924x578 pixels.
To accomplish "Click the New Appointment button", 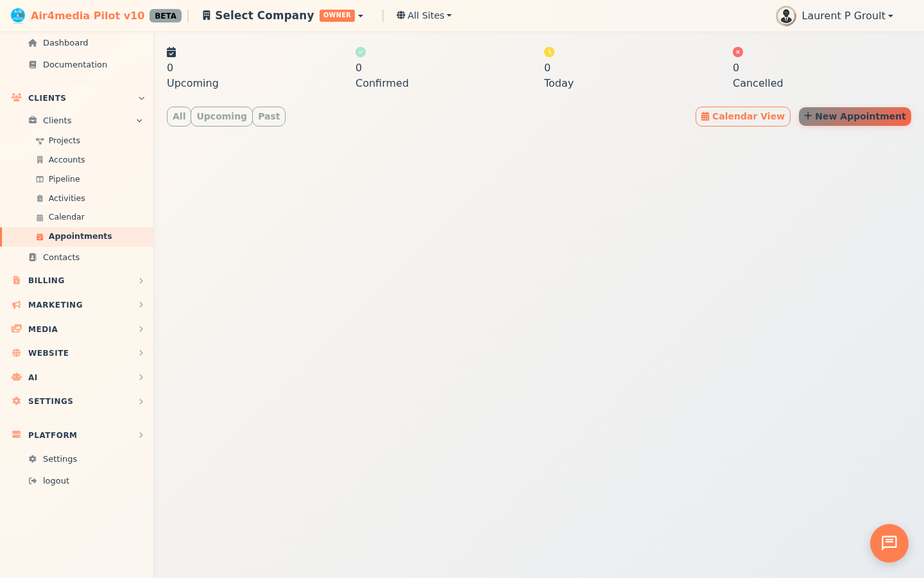I will click(x=855, y=116).
